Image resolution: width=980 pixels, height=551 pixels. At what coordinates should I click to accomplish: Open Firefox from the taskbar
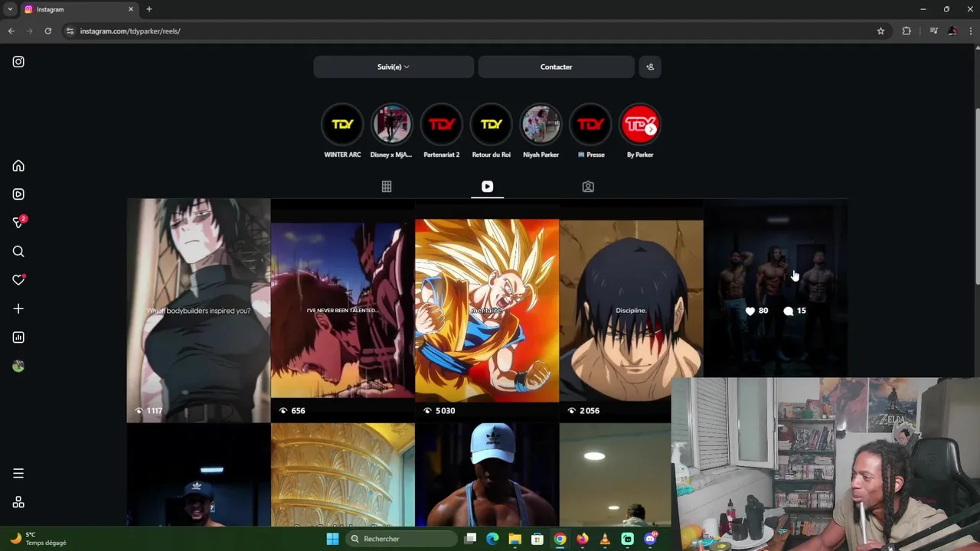[x=583, y=539]
